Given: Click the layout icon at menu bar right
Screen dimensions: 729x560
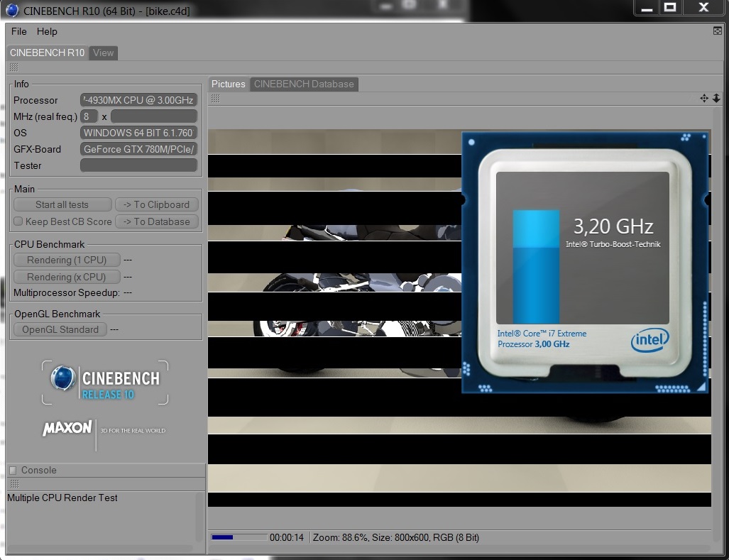Looking at the screenshot, I should click(x=718, y=31).
